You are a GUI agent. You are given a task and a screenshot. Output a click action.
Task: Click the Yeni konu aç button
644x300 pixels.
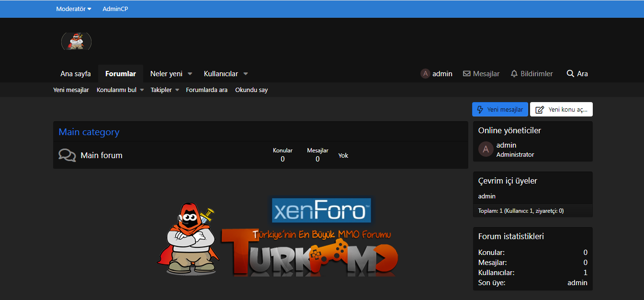coord(561,109)
